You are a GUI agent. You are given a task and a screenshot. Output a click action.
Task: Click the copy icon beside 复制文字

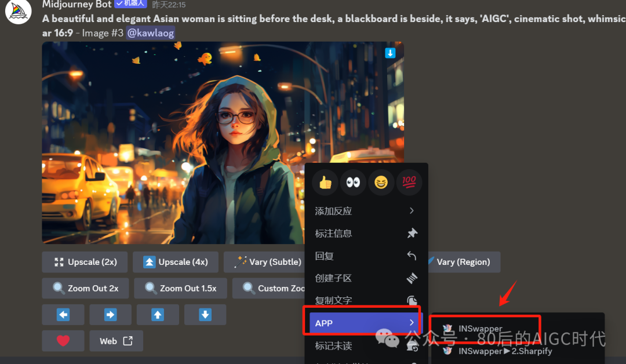pyautogui.click(x=412, y=300)
